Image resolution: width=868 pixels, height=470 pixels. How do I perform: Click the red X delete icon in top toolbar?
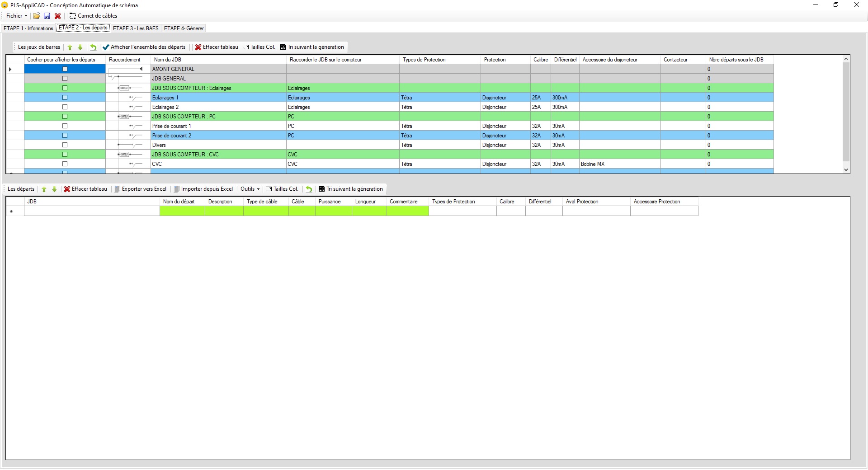click(x=57, y=16)
